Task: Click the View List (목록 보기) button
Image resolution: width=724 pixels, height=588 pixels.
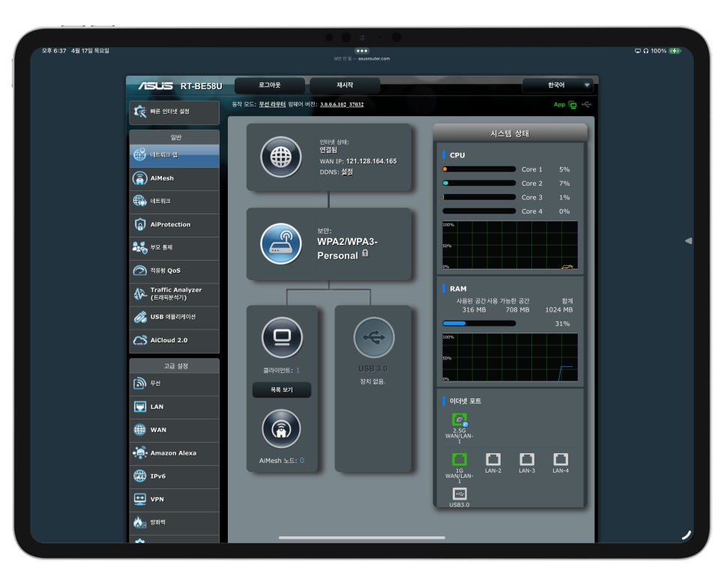Action: tap(282, 390)
